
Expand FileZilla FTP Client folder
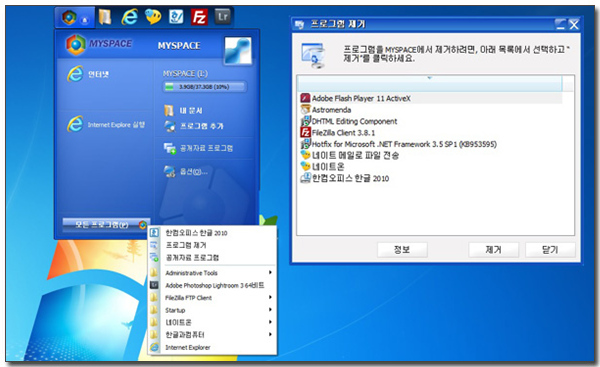pyautogui.click(x=212, y=298)
